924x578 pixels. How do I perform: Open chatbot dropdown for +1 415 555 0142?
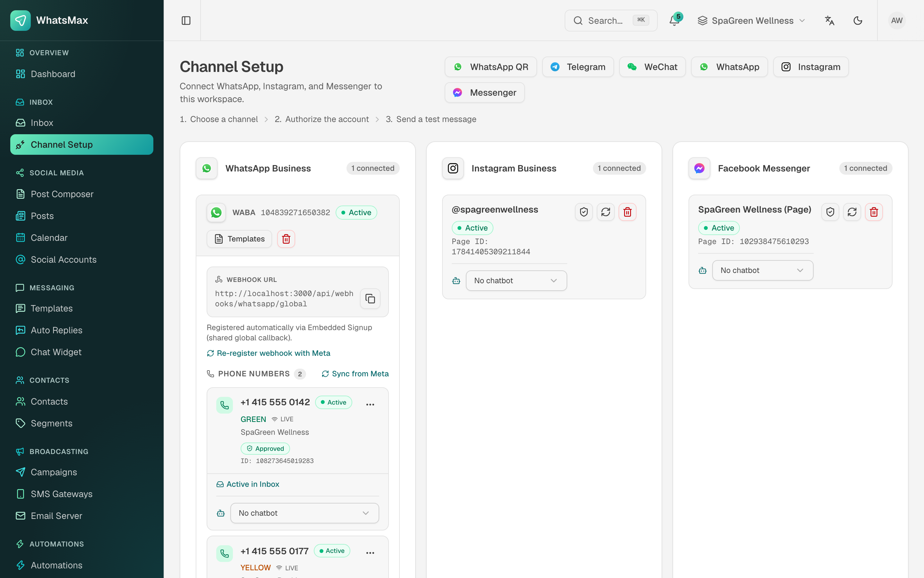click(x=304, y=513)
